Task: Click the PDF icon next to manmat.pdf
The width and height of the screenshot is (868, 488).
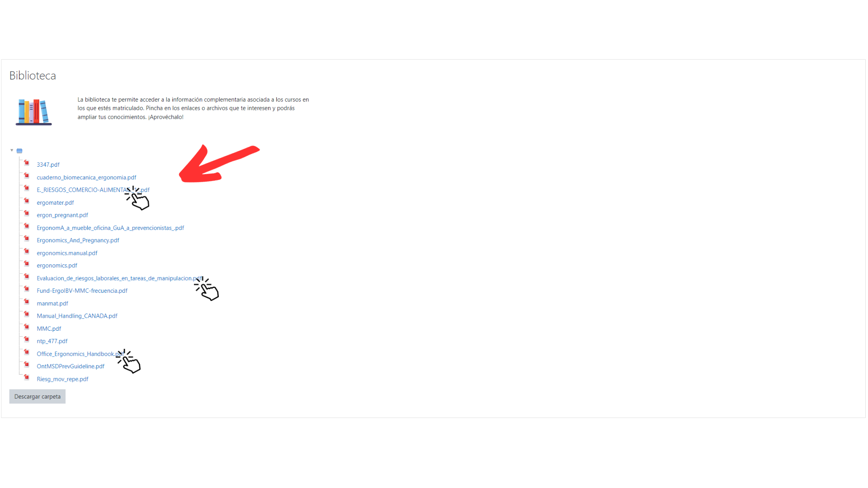Action: coord(27,302)
